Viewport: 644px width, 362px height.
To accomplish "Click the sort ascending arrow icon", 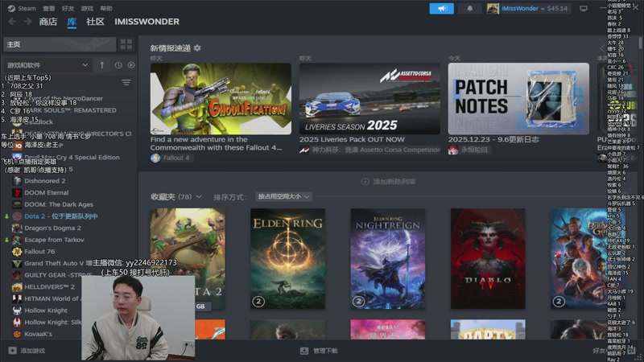I will click(102, 65).
